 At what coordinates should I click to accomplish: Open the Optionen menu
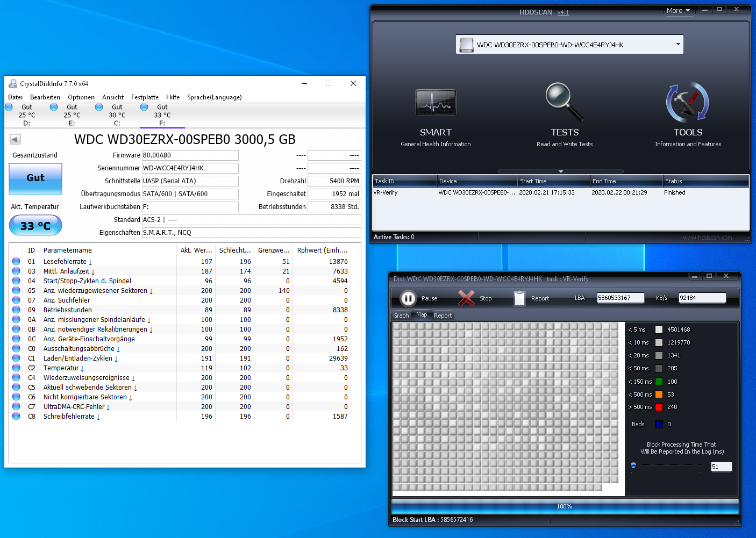[81, 97]
